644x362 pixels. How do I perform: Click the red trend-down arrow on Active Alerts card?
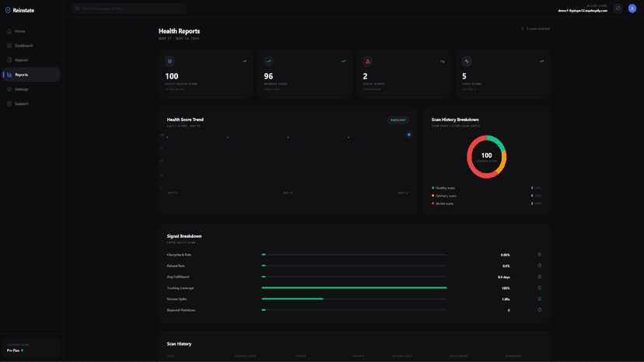pyautogui.click(x=443, y=61)
